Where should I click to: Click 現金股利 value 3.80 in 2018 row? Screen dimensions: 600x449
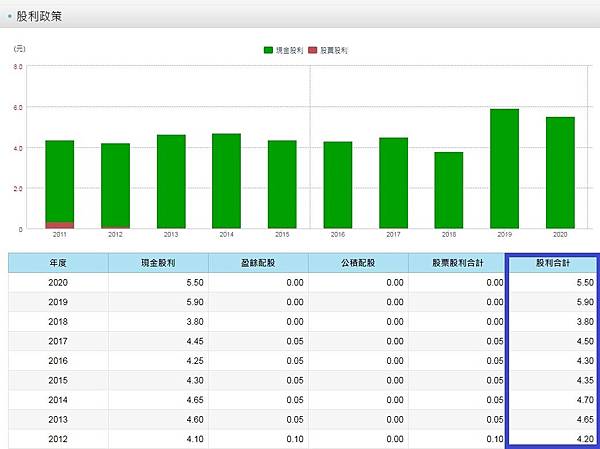[x=195, y=322]
